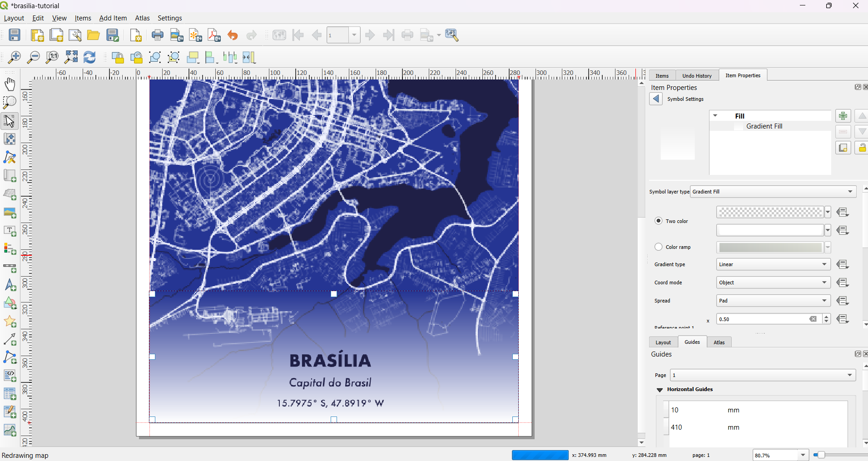Group selected items icon
Screen dimensions: 868x461
tap(155, 57)
